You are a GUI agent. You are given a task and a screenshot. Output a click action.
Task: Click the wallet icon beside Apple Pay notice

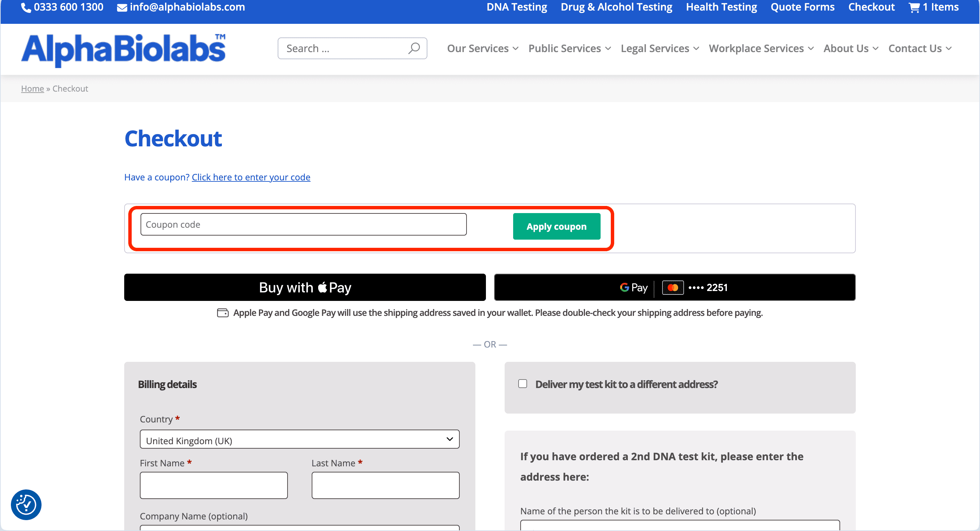pyautogui.click(x=223, y=313)
